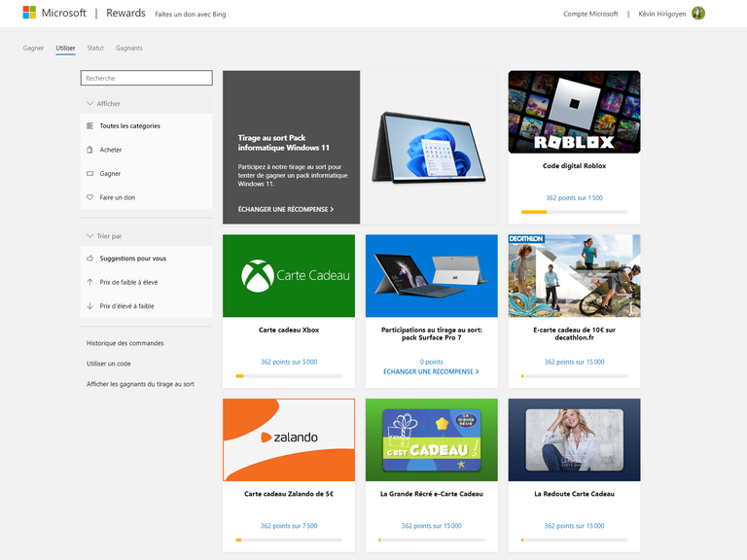747x560 pixels.
Task: Click the Kévin Hirigoyen account name
Action: click(662, 14)
